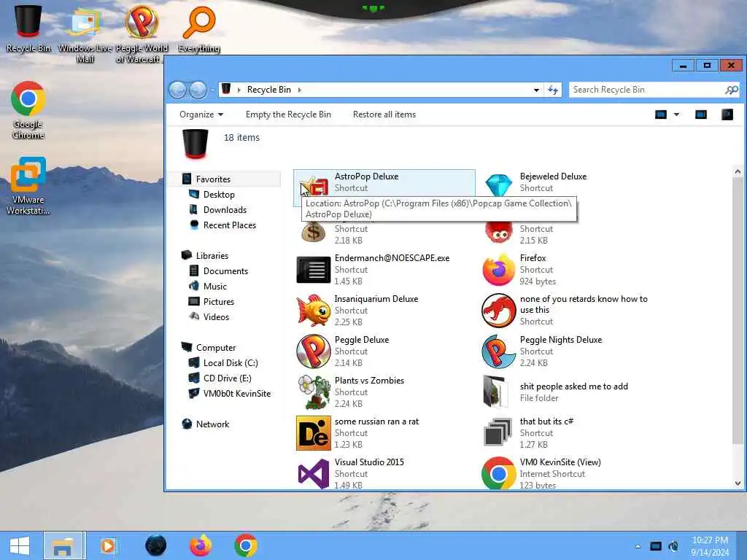The width and height of the screenshot is (747, 560).
Task: Launch Google Chrome from the desktop
Action: [28, 109]
